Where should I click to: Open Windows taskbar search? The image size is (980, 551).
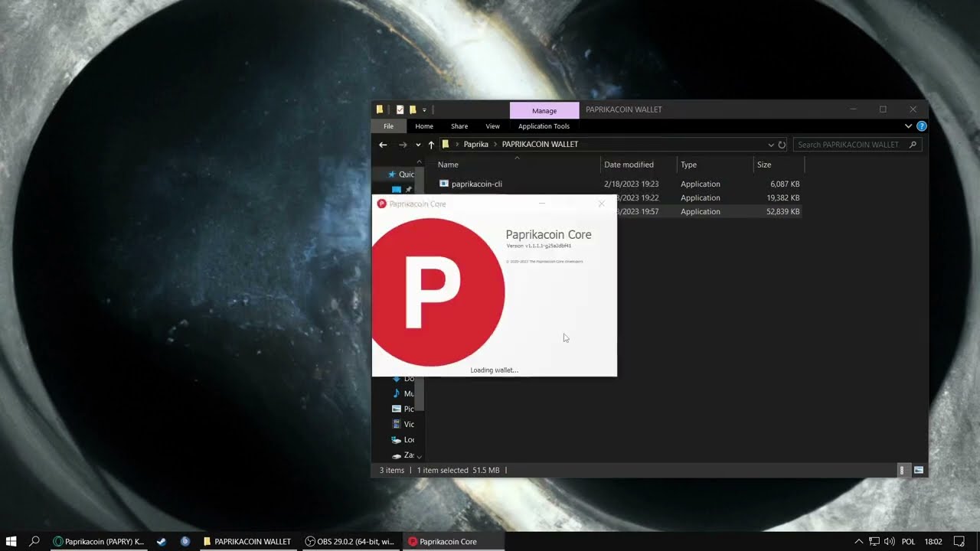[34, 541]
